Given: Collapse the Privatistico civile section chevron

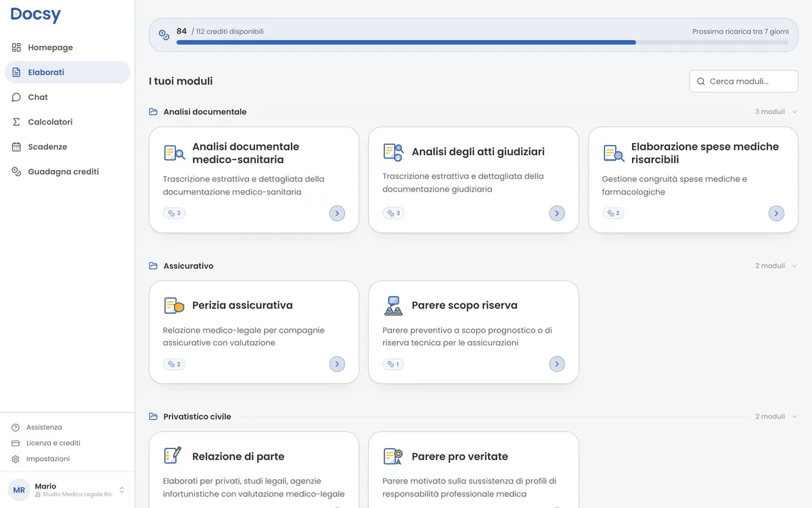Looking at the screenshot, I should pyautogui.click(x=794, y=417).
